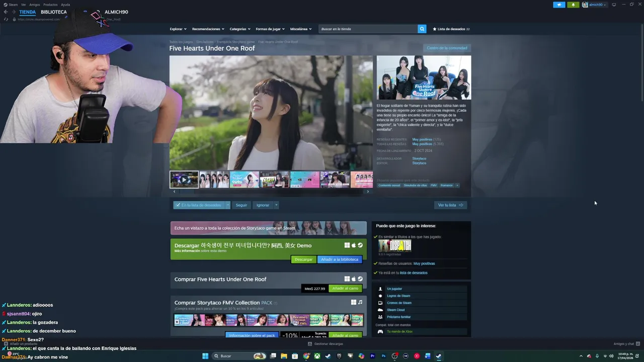Click 'Un jugador' feature link

(394, 289)
